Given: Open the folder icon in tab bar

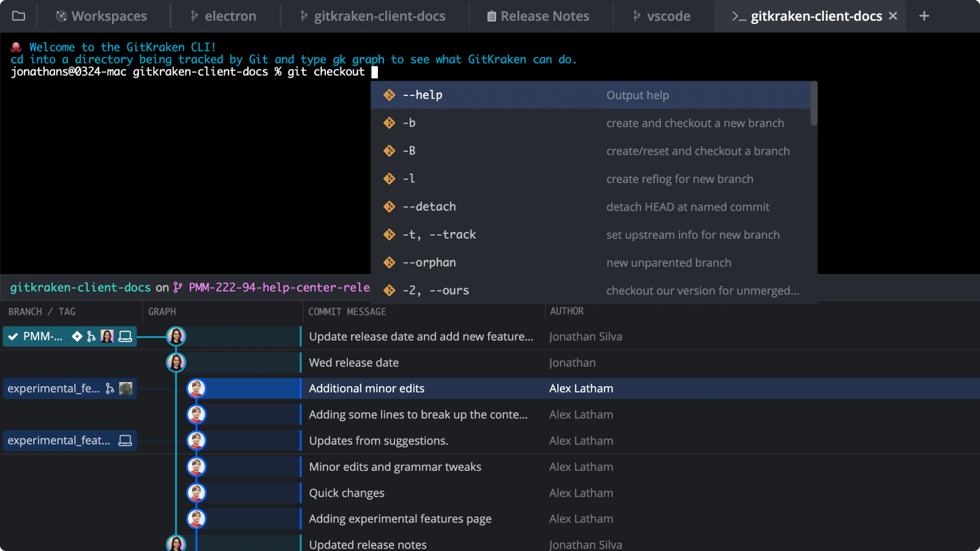Looking at the screenshot, I should tap(19, 16).
